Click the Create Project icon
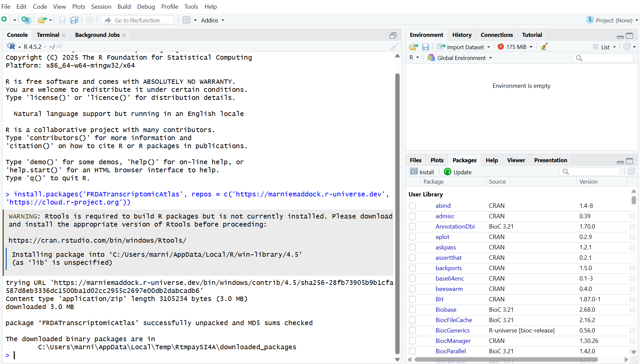Viewport: 640px width, 364px height. point(26,20)
